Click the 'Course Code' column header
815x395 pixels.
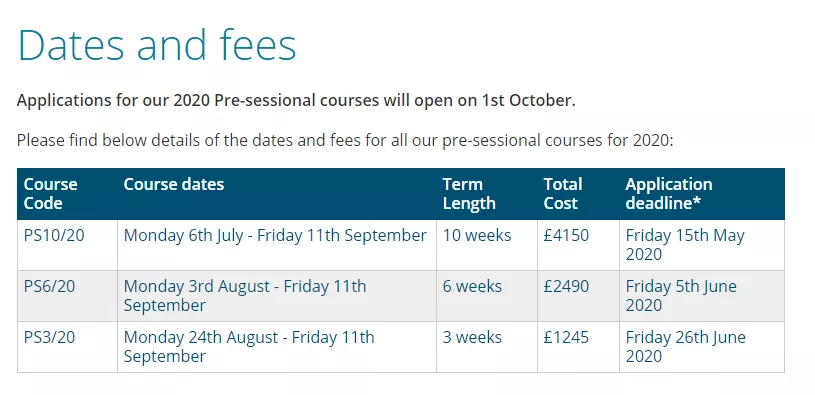coord(68,194)
